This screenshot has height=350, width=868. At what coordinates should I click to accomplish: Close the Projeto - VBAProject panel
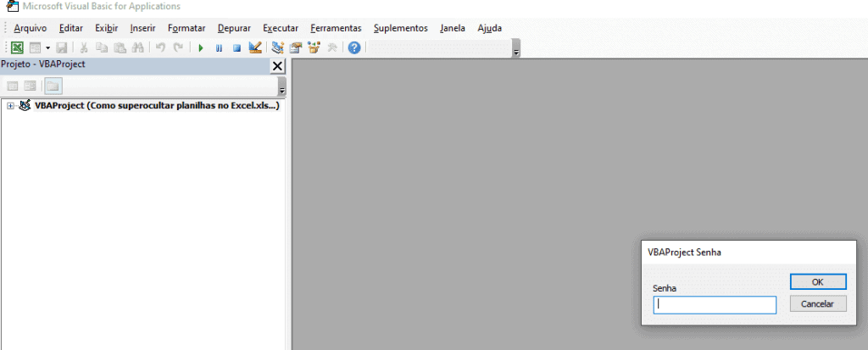tap(277, 66)
